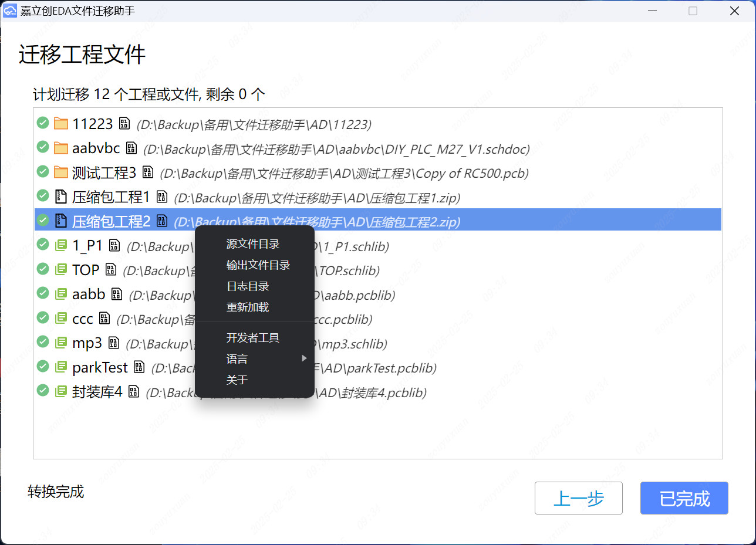Finish with the 已完成 button
Image resolution: width=756 pixels, height=545 pixels.
click(x=684, y=498)
